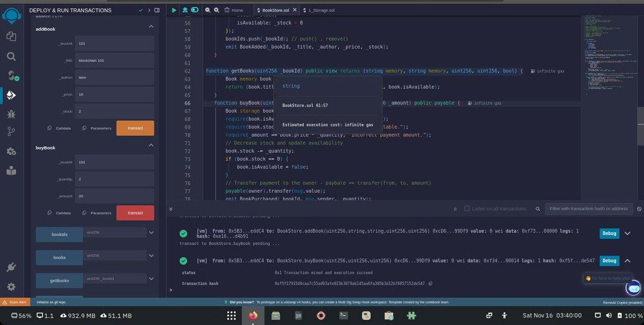Copy Parameters for addBook
Image resolution: width=644 pixels, height=325 pixels.
click(x=97, y=128)
